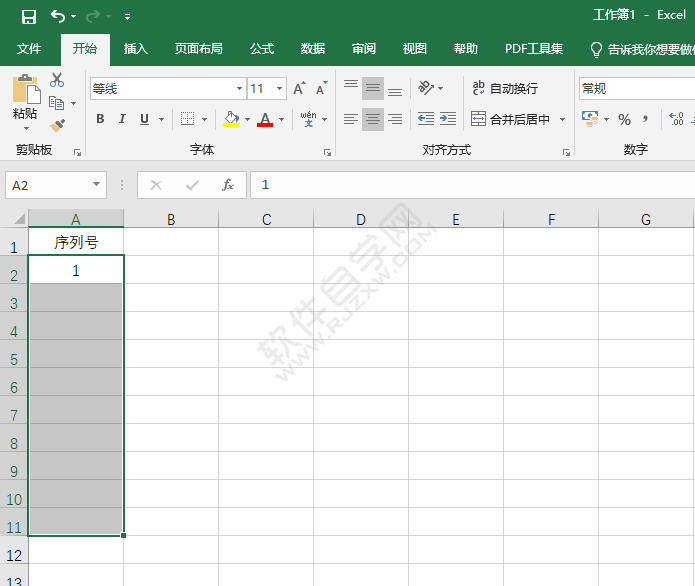
Task: Open the 等线 font name dropdown
Action: pyautogui.click(x=239, y=89)
